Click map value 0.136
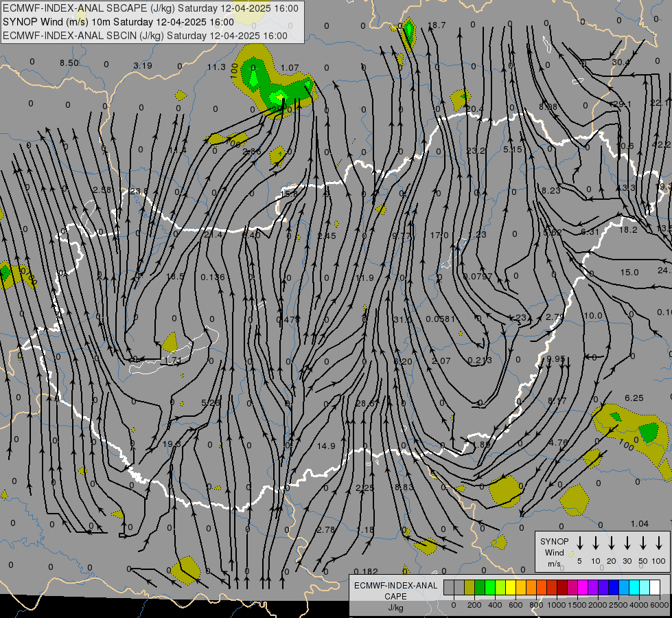The image size is (672, 618). [213, 277]
